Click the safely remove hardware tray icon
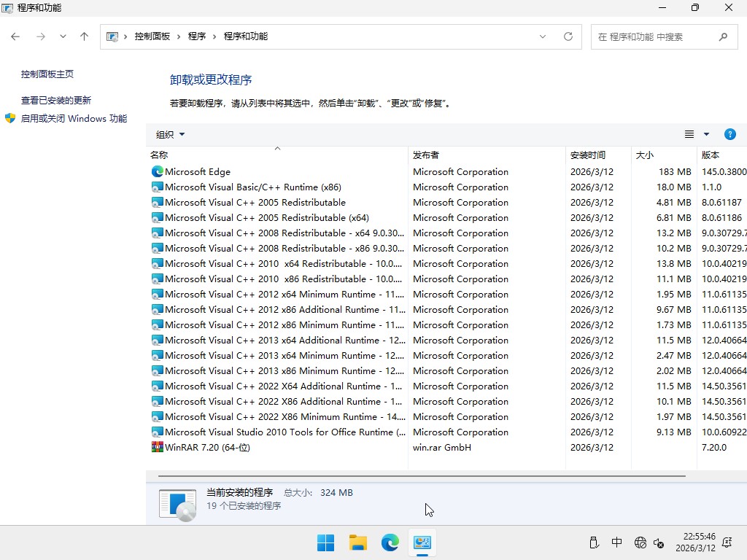The width and height of the screenshot is (747, 560). point(593,542)
